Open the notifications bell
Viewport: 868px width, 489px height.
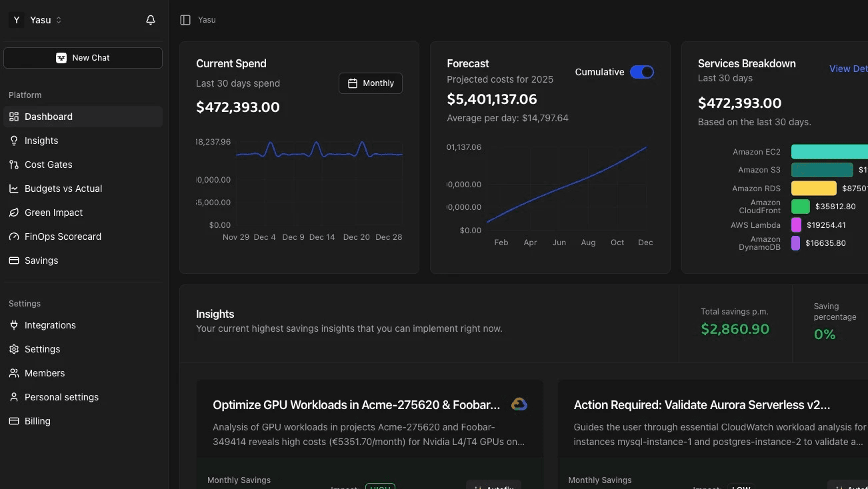coord(151,20)
